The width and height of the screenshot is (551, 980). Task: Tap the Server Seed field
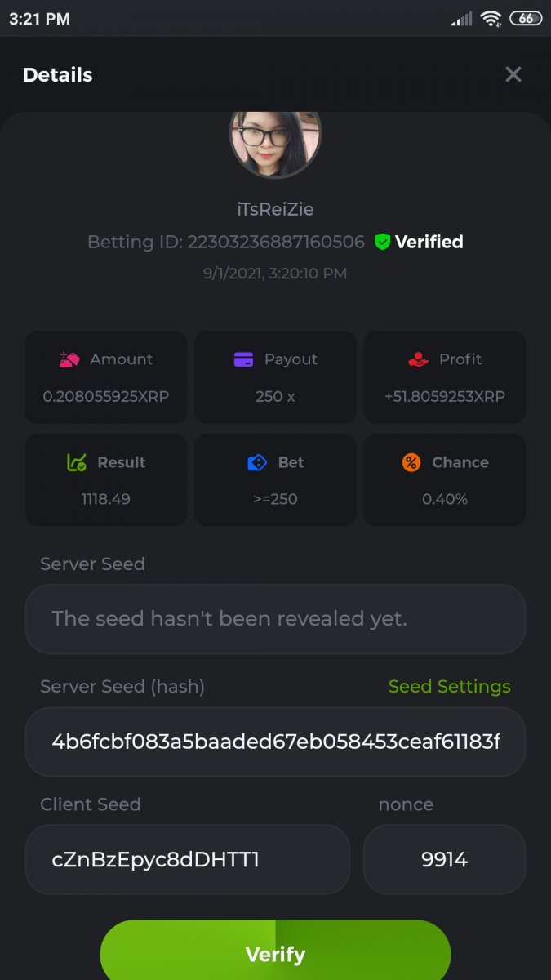[x=275, y=619]
